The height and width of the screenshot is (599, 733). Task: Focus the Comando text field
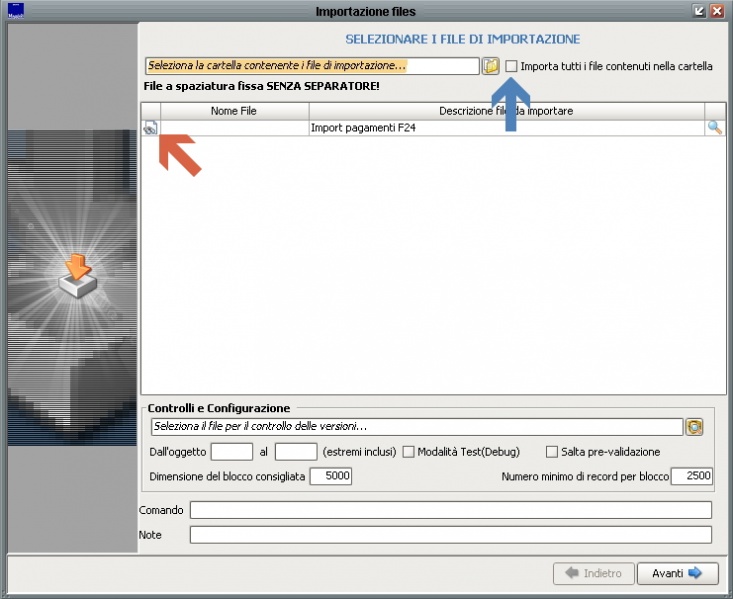tap(450, 510)
